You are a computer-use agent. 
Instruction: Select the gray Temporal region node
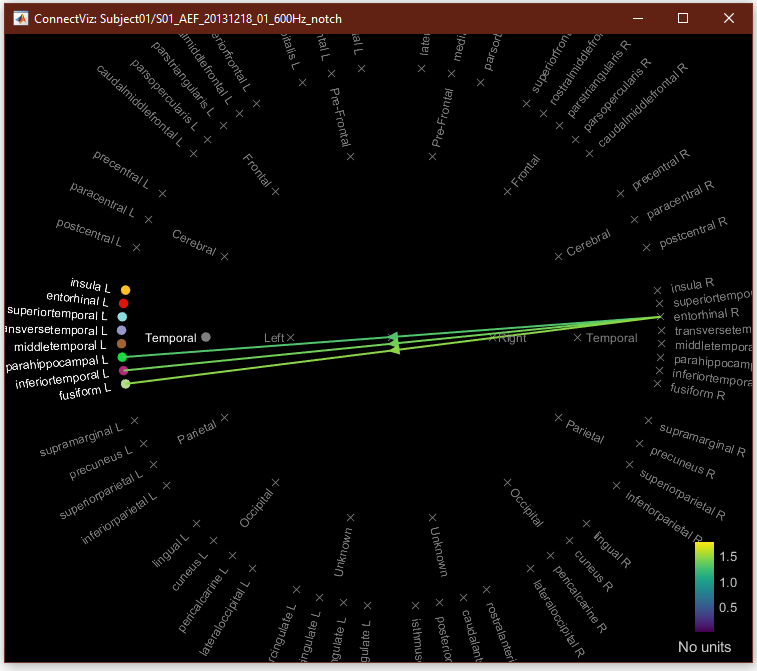tap(205, 337)
